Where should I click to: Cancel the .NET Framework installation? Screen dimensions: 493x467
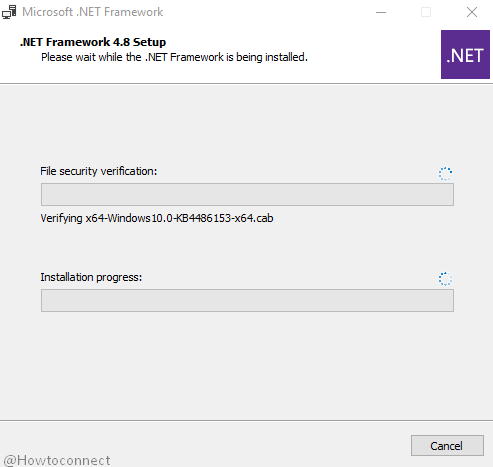point(447,445)
